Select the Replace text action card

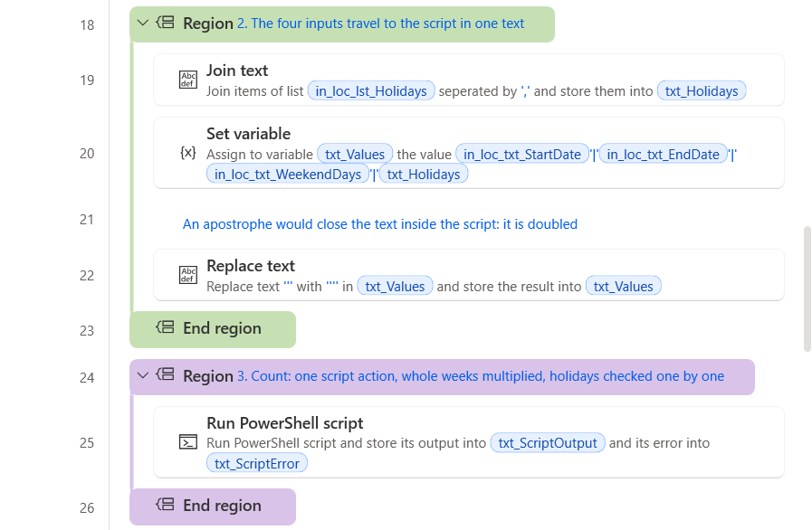(469, 275)
